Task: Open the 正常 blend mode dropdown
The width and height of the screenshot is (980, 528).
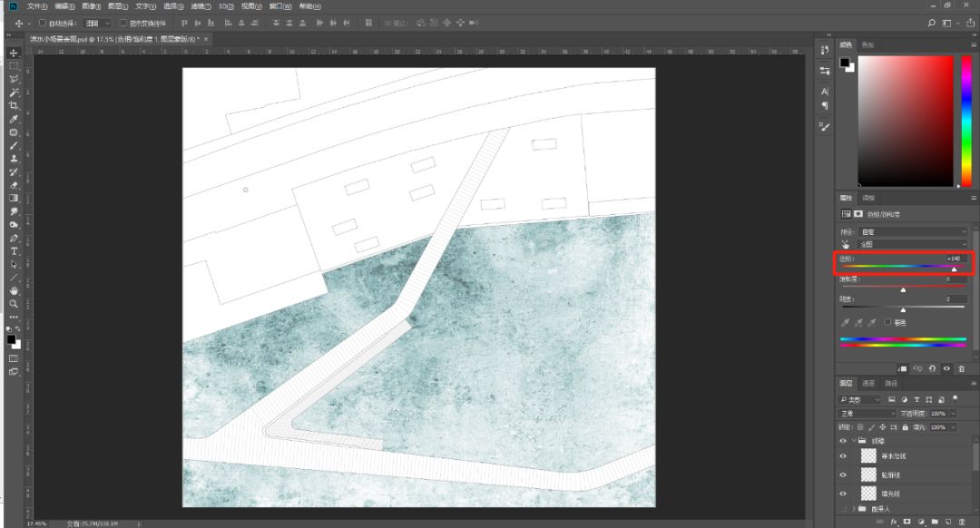Action: 867,414
